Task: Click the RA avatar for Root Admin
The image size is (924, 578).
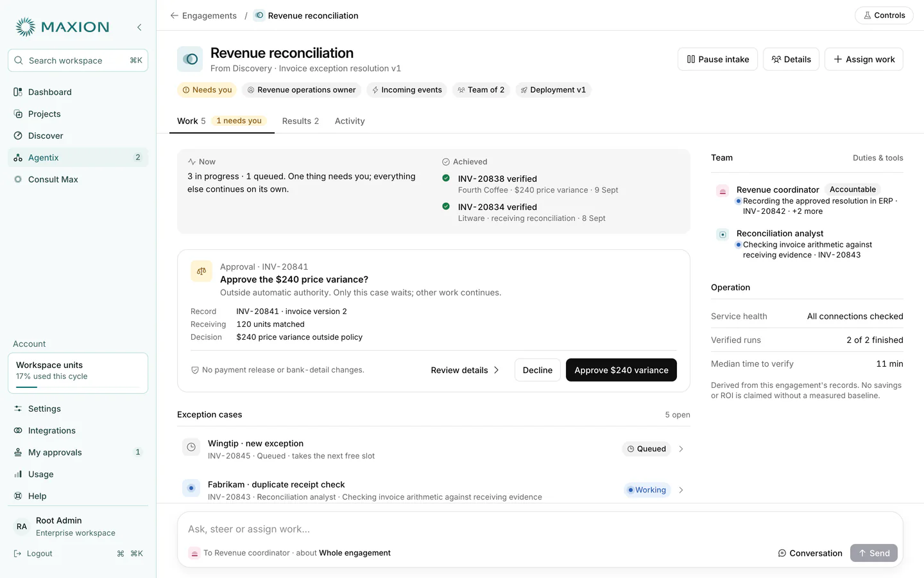Action: click(x=22, y=527)
